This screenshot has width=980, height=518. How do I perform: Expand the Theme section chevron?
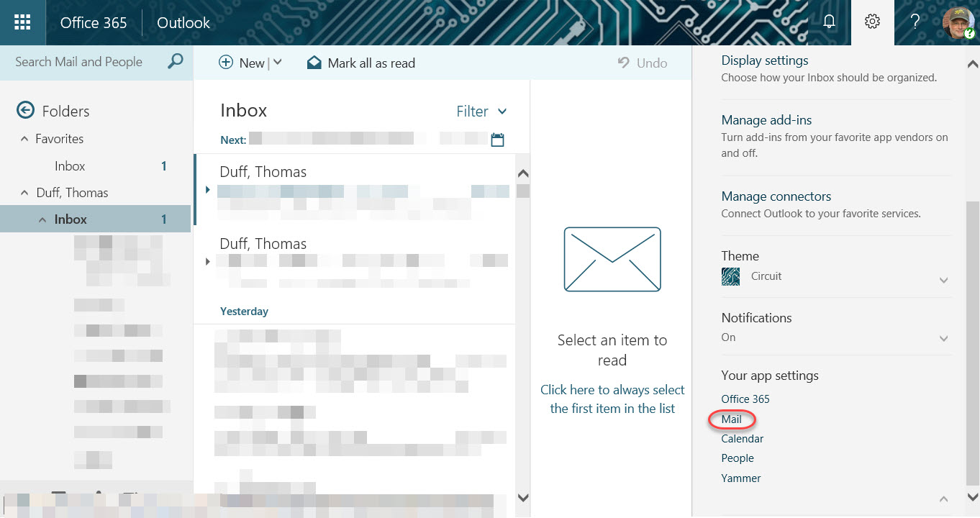click(x=943, y=280)
